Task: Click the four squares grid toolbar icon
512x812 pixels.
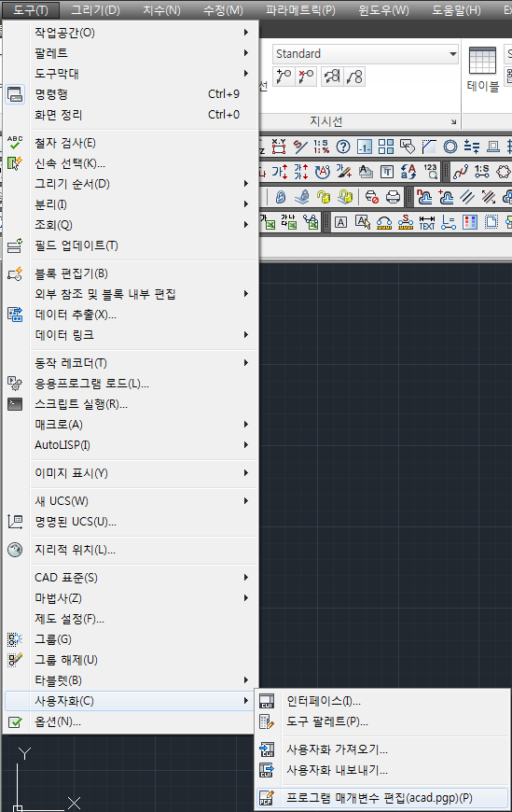Action: click(x=386, y=147)
